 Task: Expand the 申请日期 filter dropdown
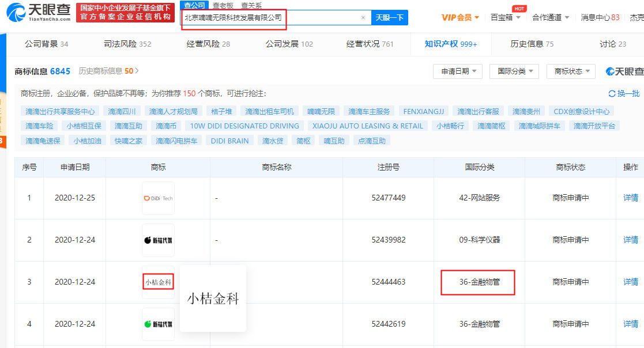click(x=458, y=71)
